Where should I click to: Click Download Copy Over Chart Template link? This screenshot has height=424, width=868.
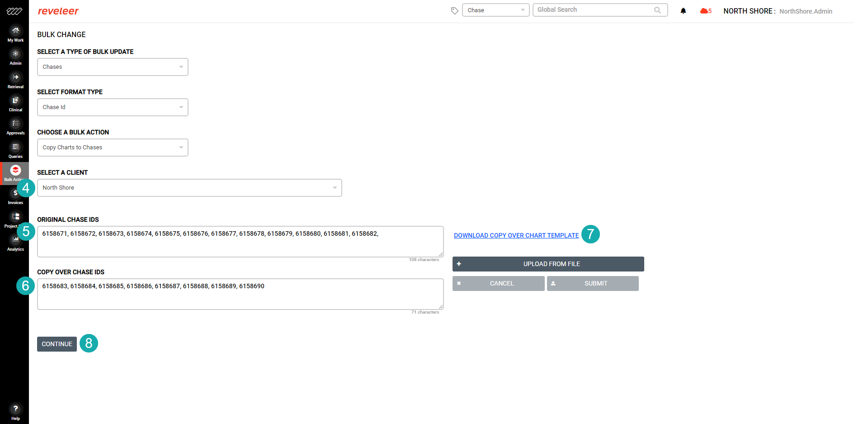tap(516, 235)
